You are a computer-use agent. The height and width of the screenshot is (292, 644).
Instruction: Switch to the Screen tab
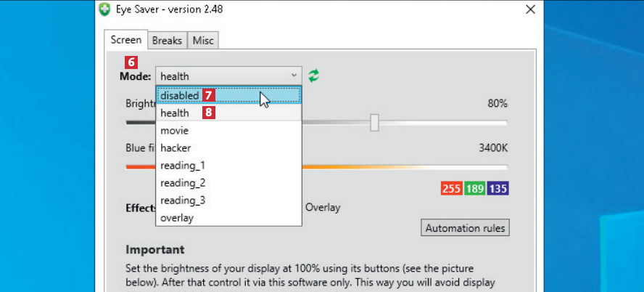(x=126, y=40)
